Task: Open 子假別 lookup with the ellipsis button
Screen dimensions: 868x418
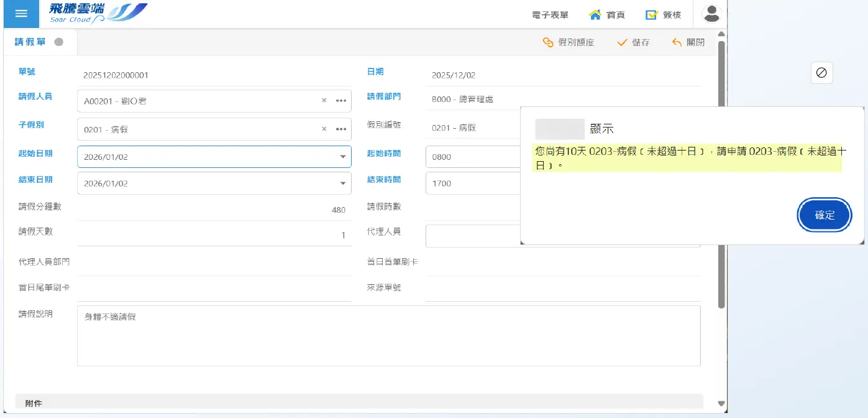Action: pyautogui.click(x=340, y=129)
